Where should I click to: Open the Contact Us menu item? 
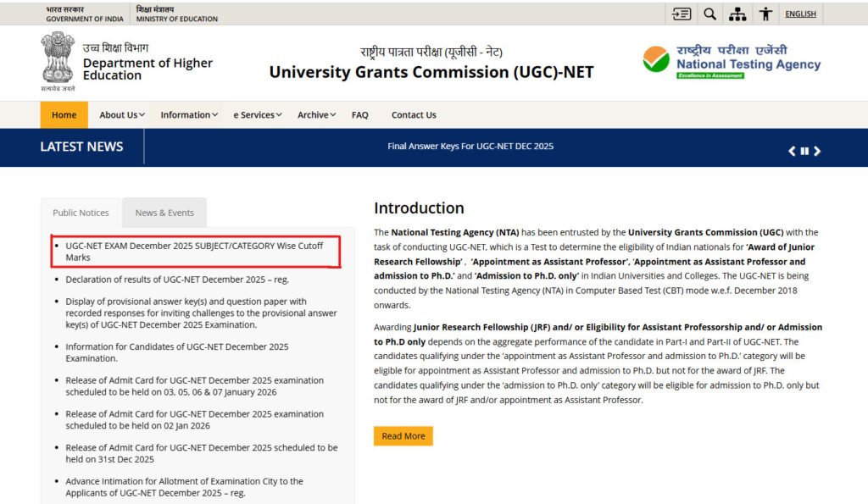coord(414,115)
